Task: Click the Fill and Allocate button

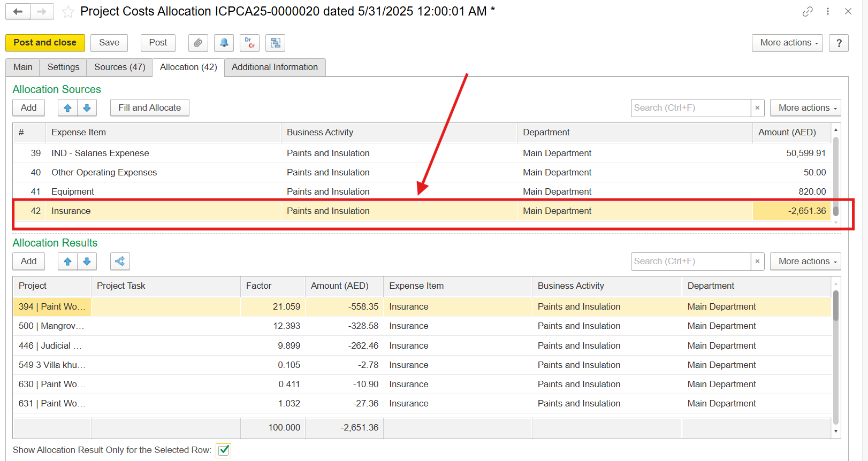Action: point(149,108)
